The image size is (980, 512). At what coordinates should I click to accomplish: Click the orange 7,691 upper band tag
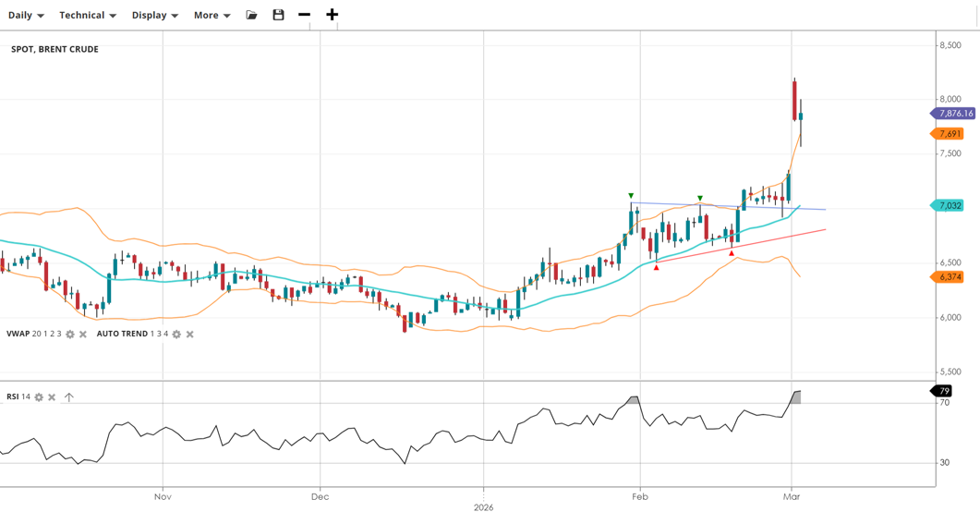950,134
